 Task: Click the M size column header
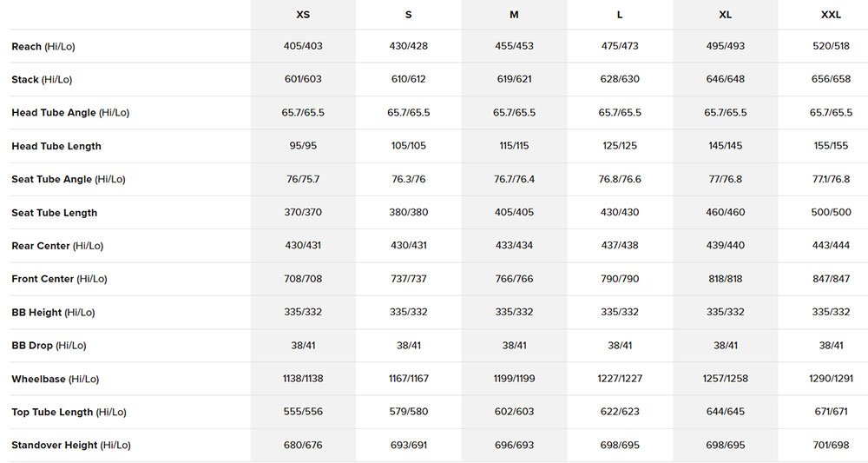coord(515,15)
